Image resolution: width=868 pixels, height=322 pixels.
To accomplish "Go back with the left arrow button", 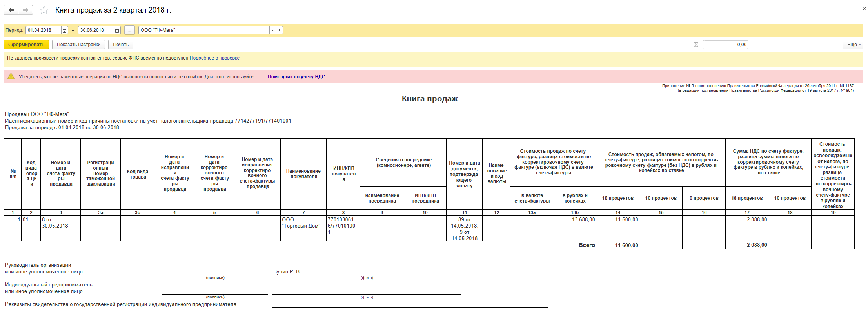I will (x=11, y=10).
